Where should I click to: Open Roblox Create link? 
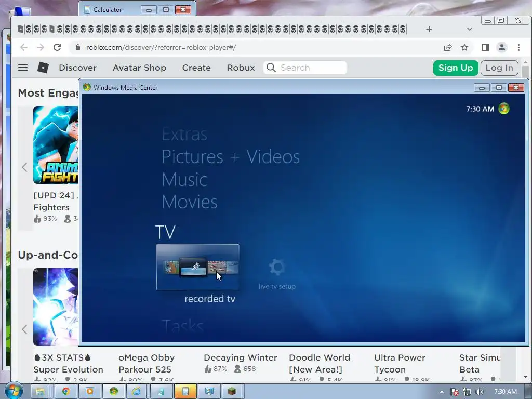click(196, 68)
